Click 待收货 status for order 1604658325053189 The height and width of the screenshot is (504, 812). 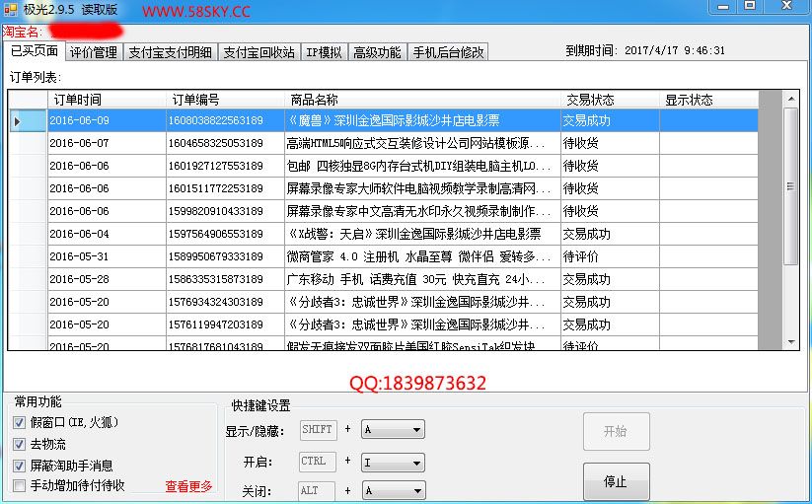(610, 143)
